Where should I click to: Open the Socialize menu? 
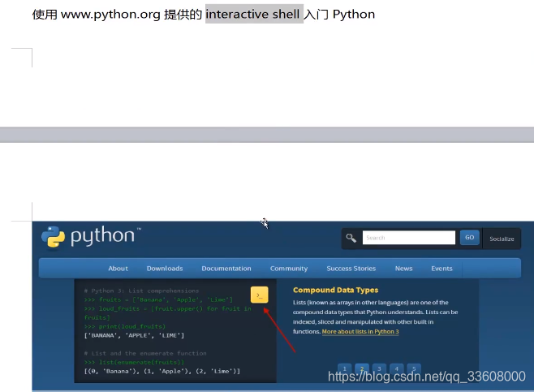(502, 239)
